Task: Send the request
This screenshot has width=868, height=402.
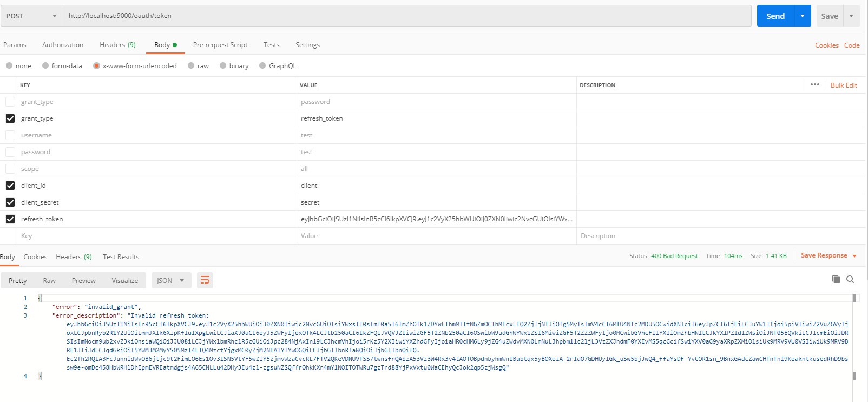Action: click(x=775, y=16)
